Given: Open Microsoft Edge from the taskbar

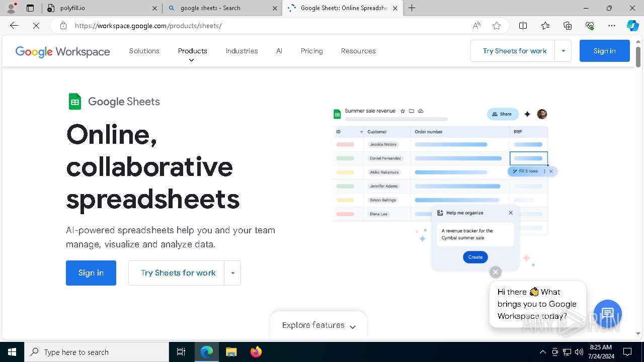Looking at the screenshot, I should tap(207, 352).
